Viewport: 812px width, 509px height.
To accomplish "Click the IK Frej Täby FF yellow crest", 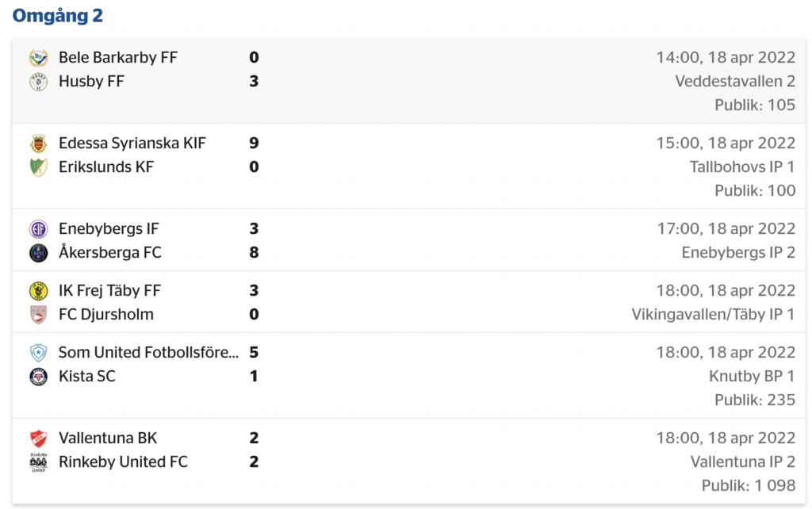I will [38, 290].
